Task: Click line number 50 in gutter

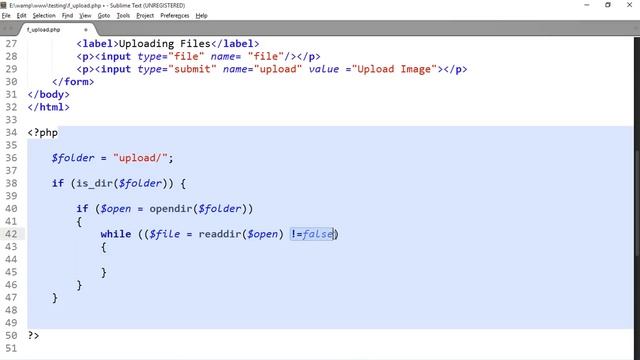Action: click(x=11, y=335)
